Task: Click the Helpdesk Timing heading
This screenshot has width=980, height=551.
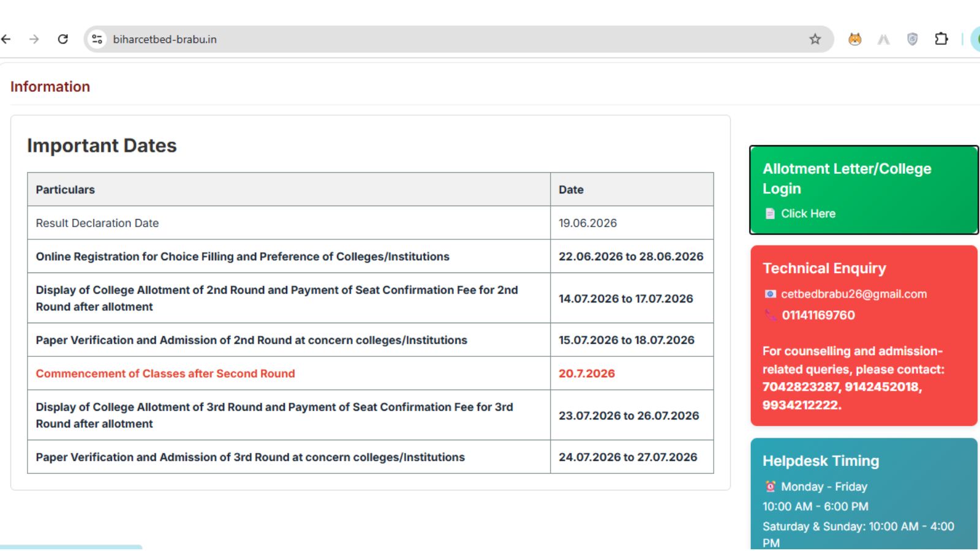Action: [821, 461]
